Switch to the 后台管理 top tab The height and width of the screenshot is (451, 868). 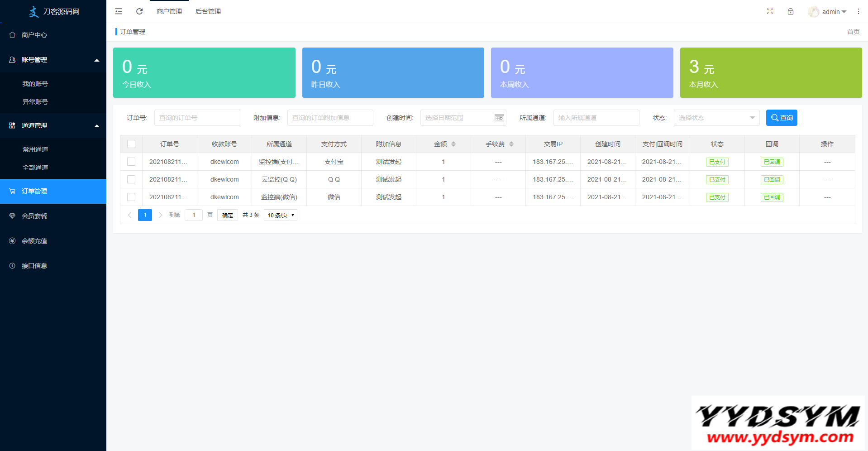pos(208,11)
